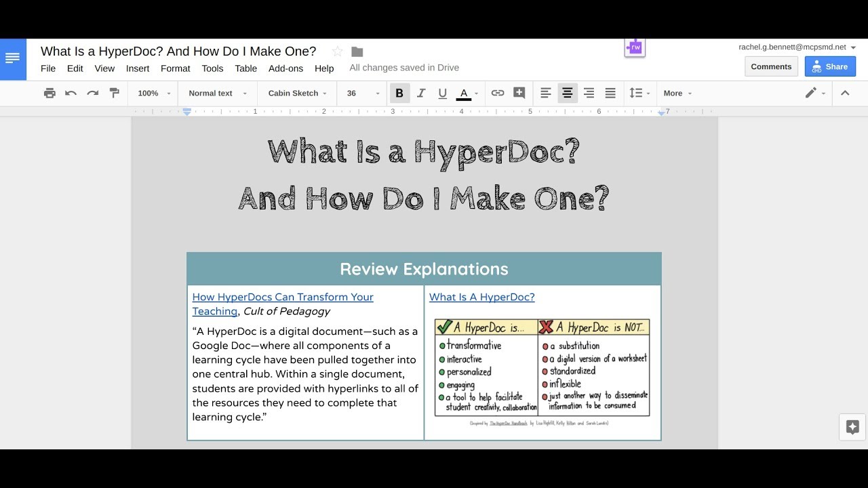
Task: Click the Cult of Pedagogy italic text
Action: tap(286, 311)
